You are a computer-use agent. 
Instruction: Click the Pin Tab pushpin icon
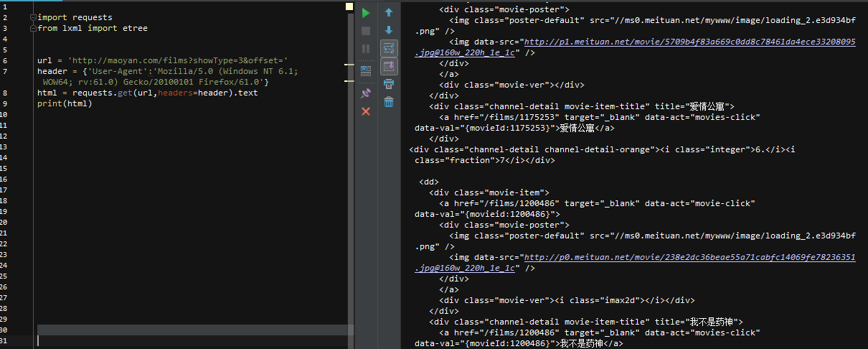pyautogui.click(x=366, y=93)
